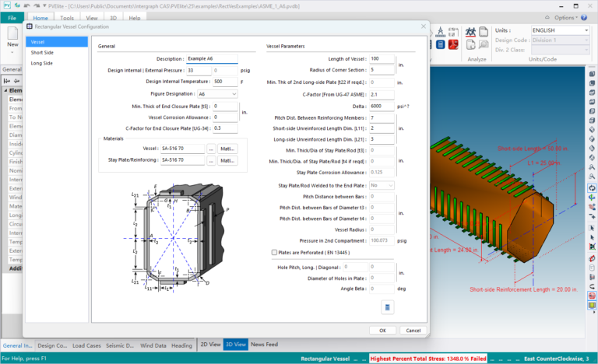Click the grid table icon above PDF icon
Screen dimensions: 598x364
coord(453,32)
